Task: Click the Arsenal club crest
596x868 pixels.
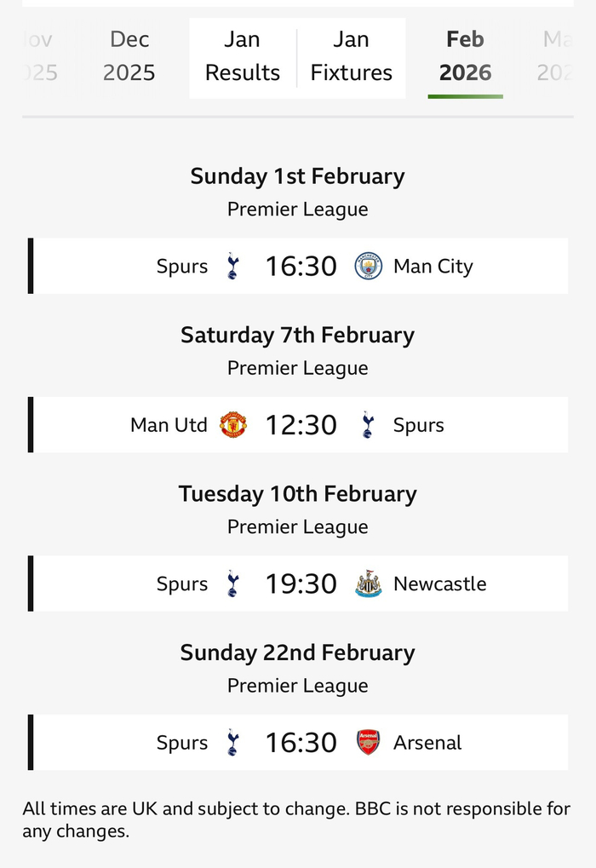Action: click(368, 743)
